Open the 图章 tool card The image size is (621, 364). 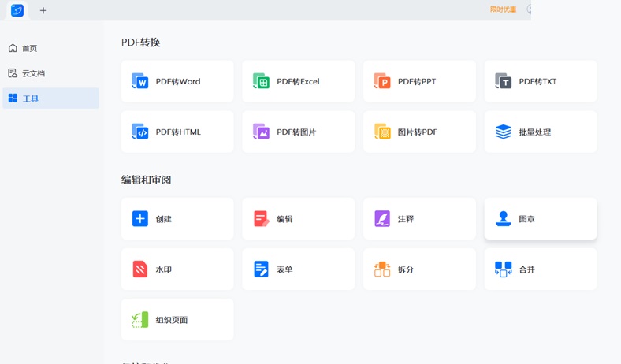(x=541, y=219)
